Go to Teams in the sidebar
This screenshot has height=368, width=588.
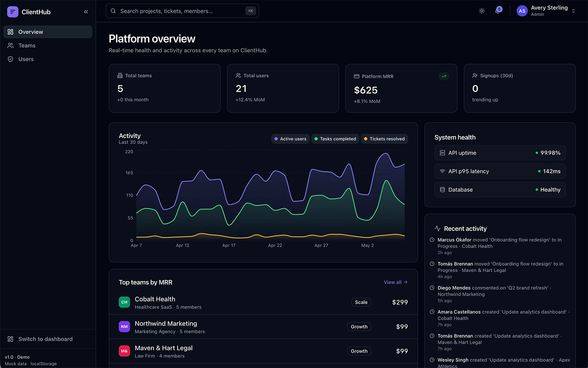[x=48, y=46]
